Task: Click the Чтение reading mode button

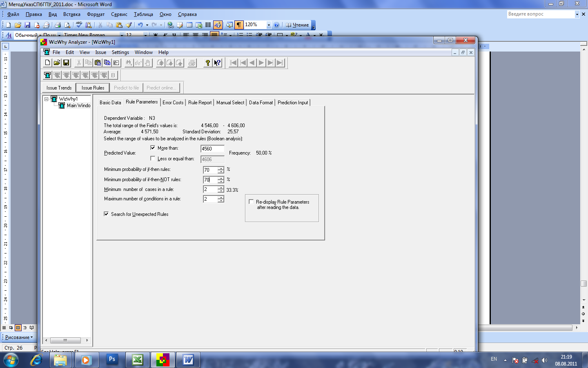Action: coord(297,25)
